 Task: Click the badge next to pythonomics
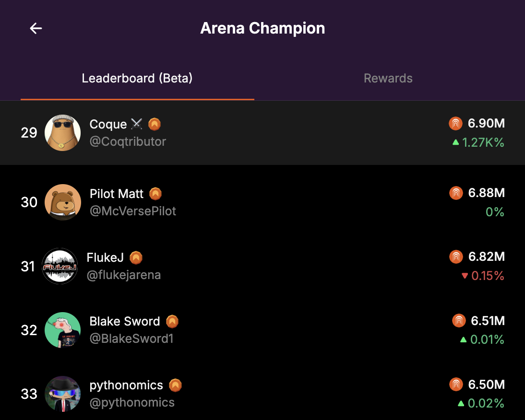pos(175,385)
